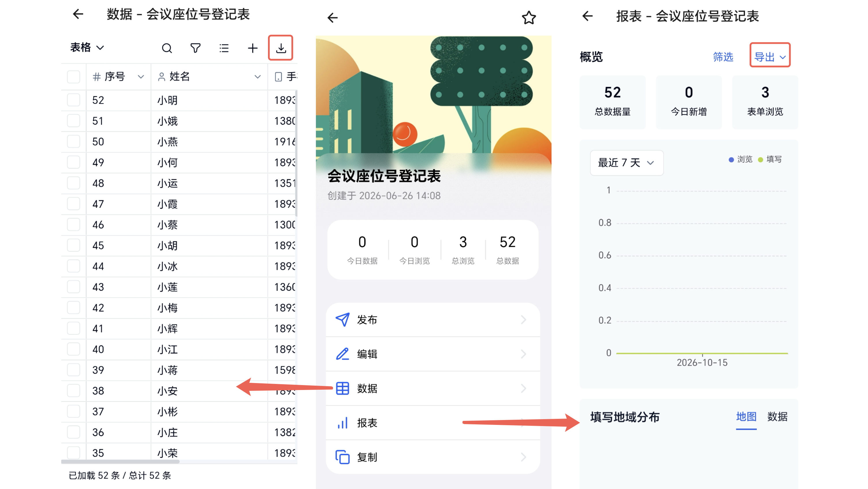Go back from the 报表 report screen
The width and height of the screenshot is (868, 489).
(587, 16)
